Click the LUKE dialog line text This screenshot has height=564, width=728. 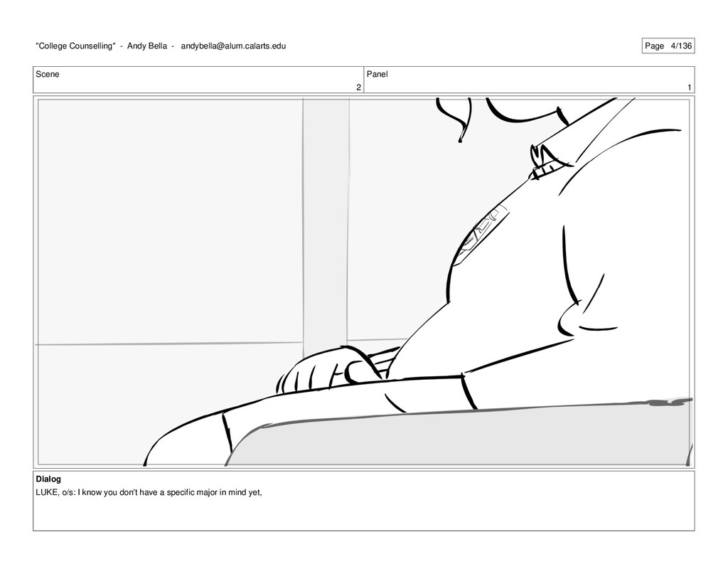[x=149, y=492]
